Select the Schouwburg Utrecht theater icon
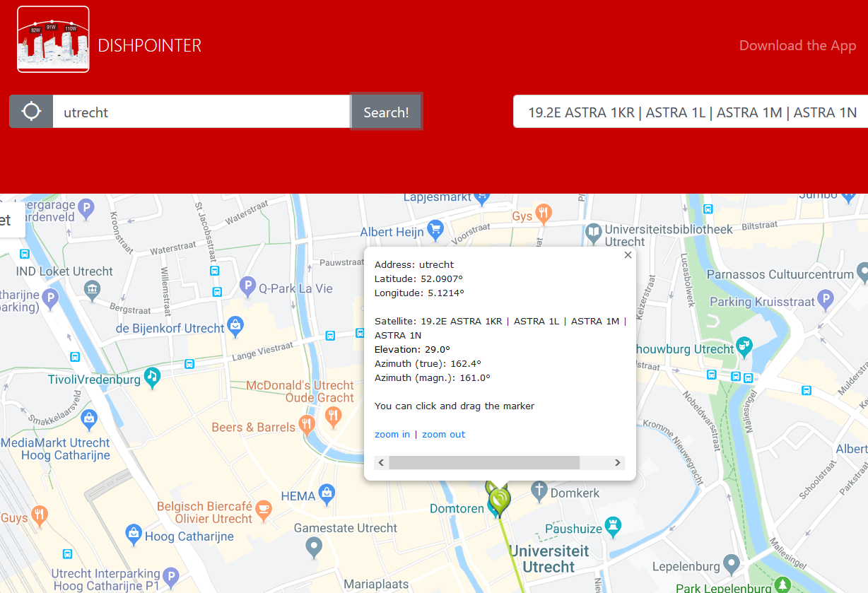The height and width of the screenshot is (593, 868). point(744,346)
